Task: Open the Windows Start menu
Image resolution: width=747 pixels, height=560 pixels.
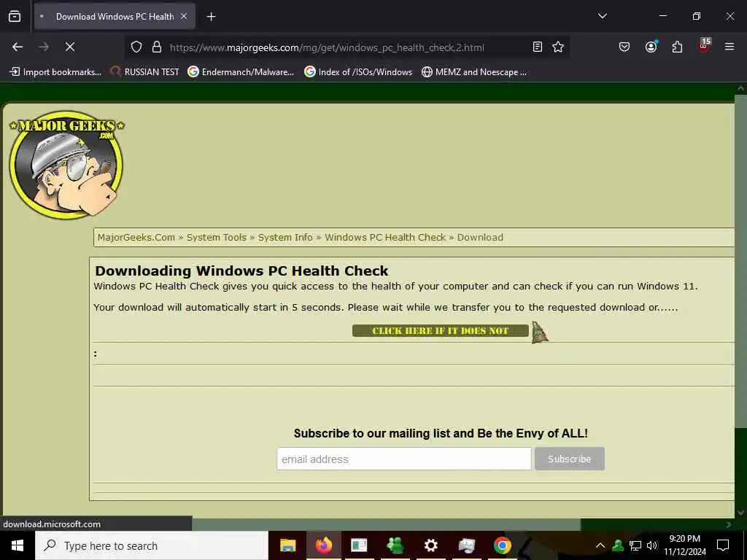Action: tap(18, 545)
